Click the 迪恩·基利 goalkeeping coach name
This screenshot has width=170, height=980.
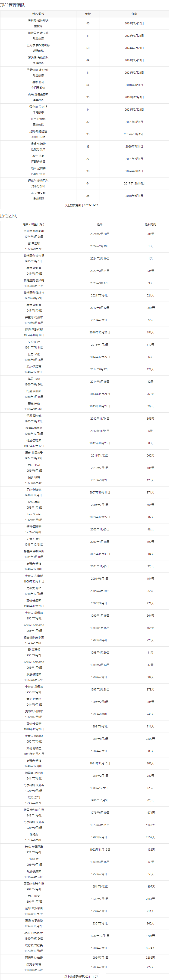pos(38,82)
